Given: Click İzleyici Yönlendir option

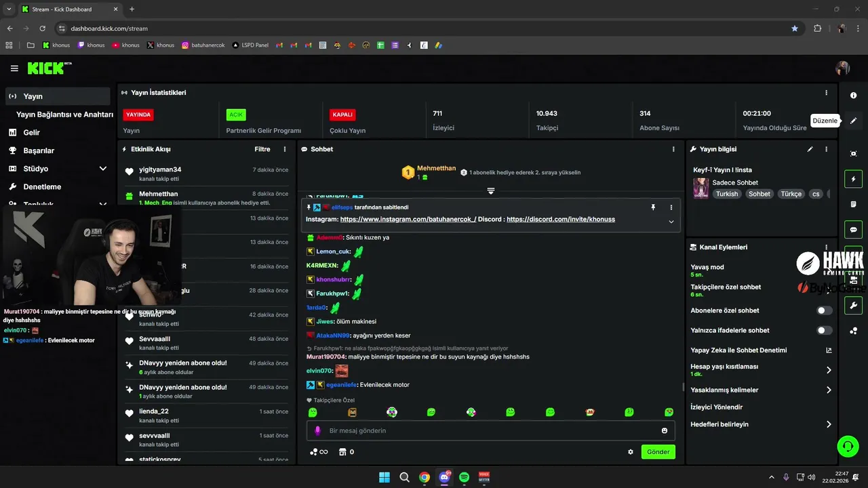Looking at the screenshot, I should click(717, 407).
